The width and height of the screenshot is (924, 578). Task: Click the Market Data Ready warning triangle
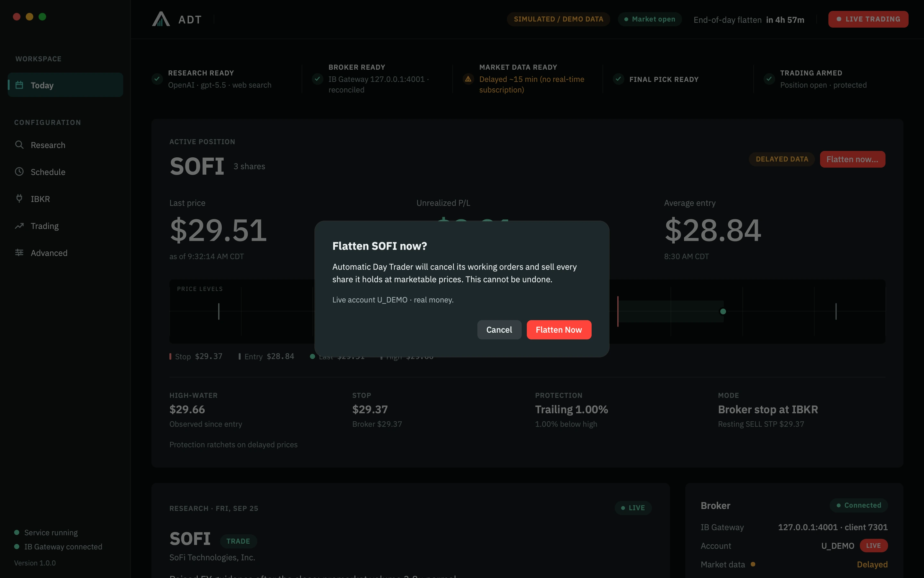[x=468, y=79]
